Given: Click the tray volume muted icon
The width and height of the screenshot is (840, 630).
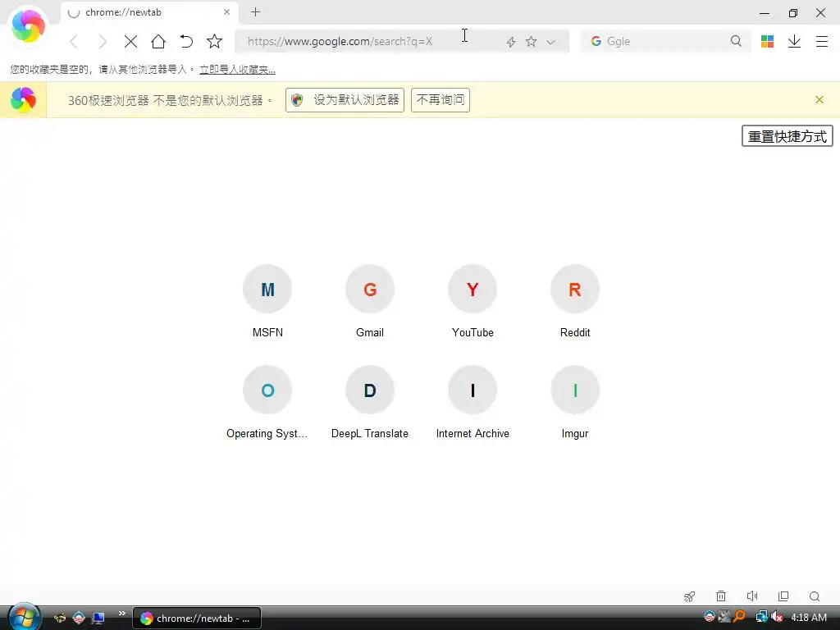Looking at the screenshot, I should pos(778,617).
